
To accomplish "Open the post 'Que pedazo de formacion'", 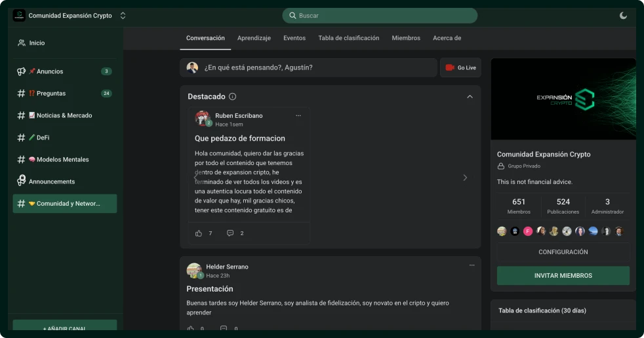I will [240, 139].
